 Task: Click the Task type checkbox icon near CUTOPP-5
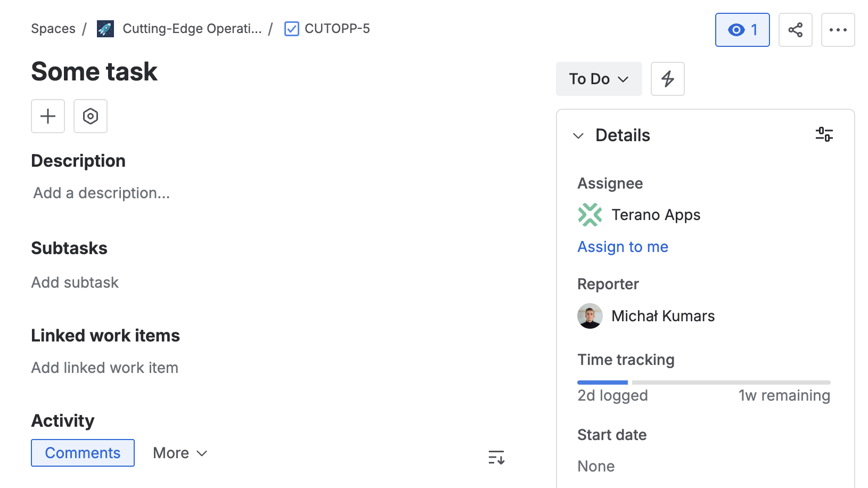coord(291,29)
